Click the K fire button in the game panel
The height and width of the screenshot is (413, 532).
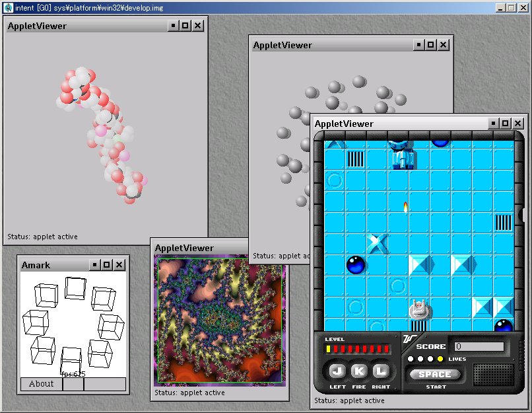click(359, 371)
